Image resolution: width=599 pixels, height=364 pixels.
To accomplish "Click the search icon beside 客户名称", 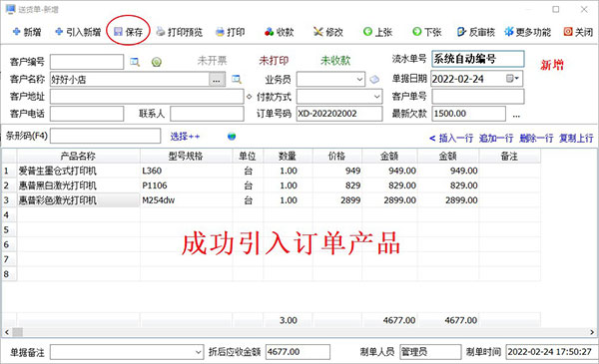I will click(x=237, y=79).
